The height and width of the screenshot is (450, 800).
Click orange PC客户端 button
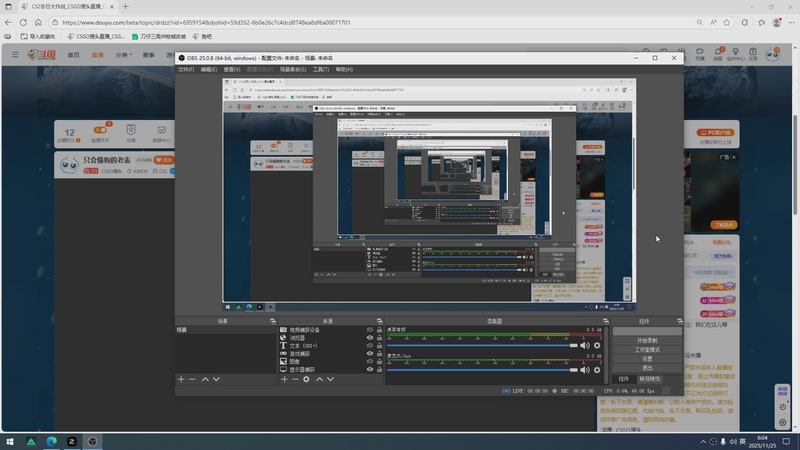715,132
